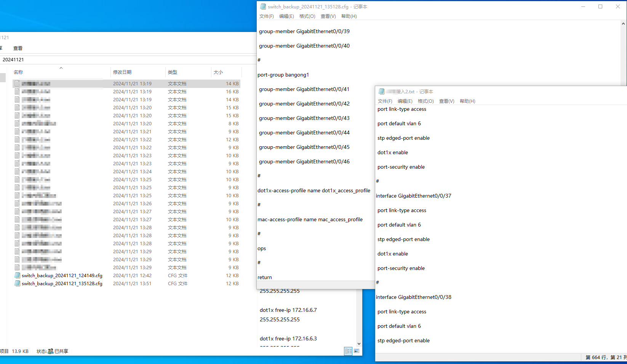Click 'return' line in cfg Notepad
The height and width of the screenshot is (364, 627).
pyautogui.click(x=265, y=278)
